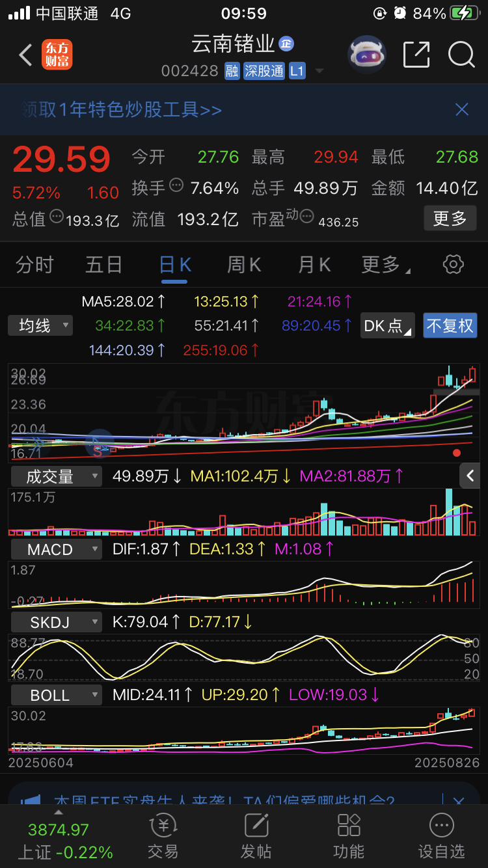Open the 本周ETF实盘牛人 news banner

coord(224,802)
